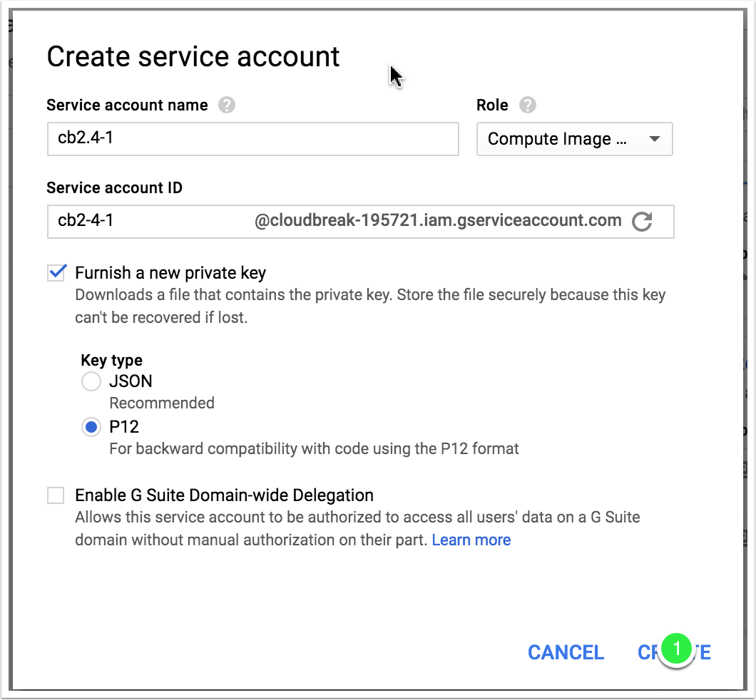Click the Service account name help icon
Image resolution: width=756 pixels, height=700 pixels.
[x=225, y=105]
